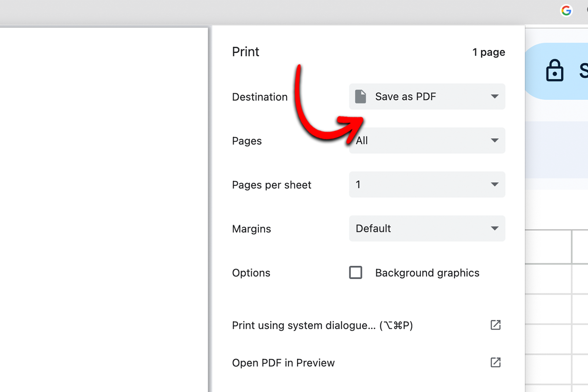Click the Google logo in the top bar

pos(566,11)
